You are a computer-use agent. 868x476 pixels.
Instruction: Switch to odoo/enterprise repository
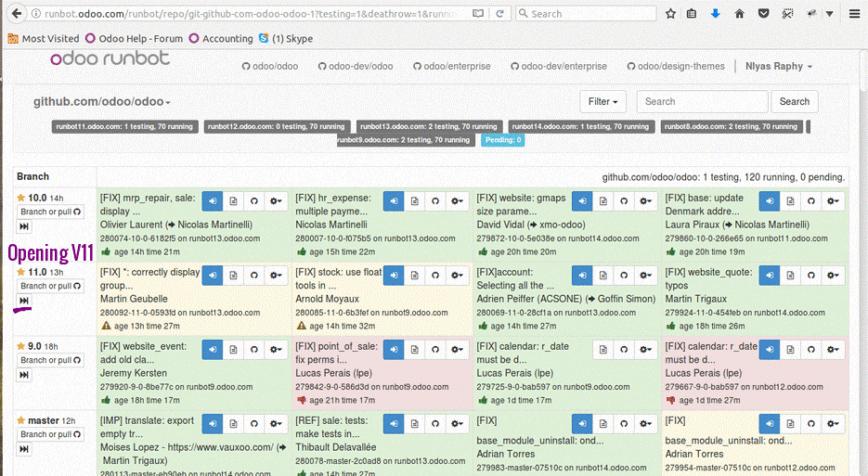point(452,66)
